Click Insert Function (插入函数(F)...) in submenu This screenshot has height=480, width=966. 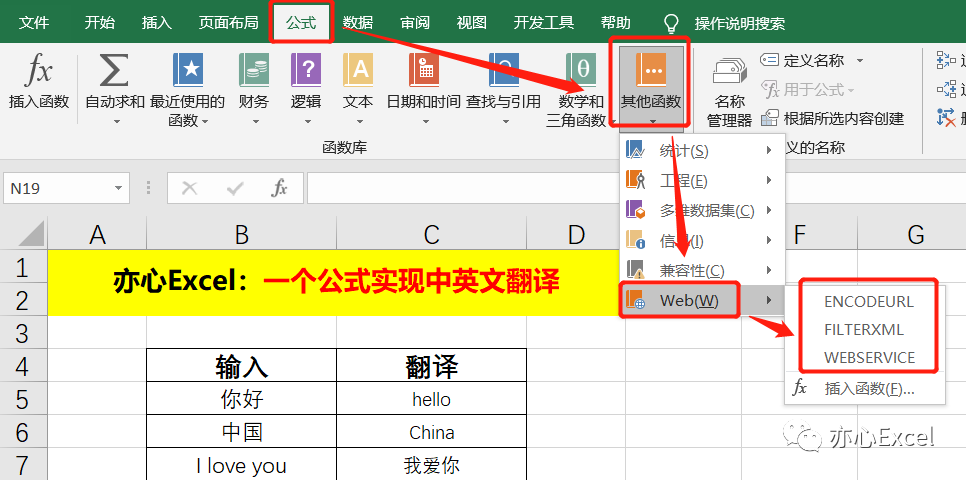click(x=865, y=388)
